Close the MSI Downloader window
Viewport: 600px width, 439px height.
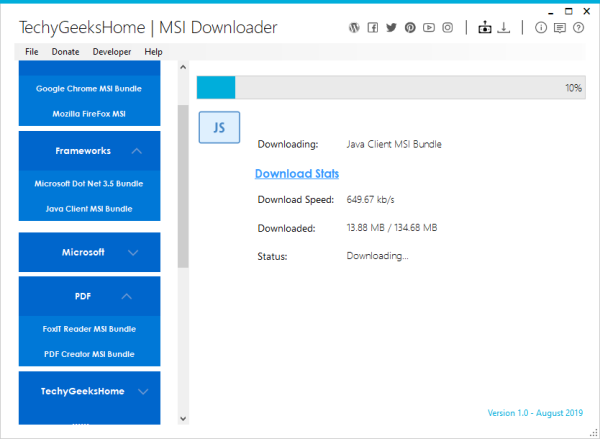[587, 11]
